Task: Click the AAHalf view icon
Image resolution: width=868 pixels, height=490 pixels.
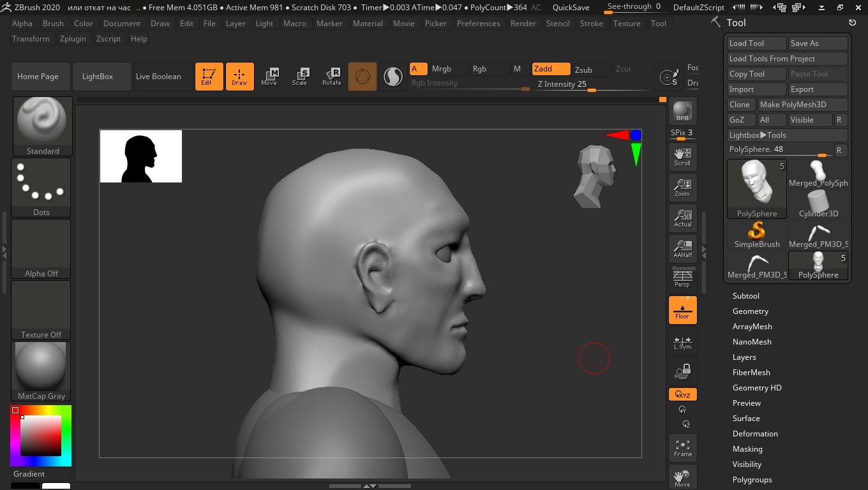Action: (x=682, y=248)
